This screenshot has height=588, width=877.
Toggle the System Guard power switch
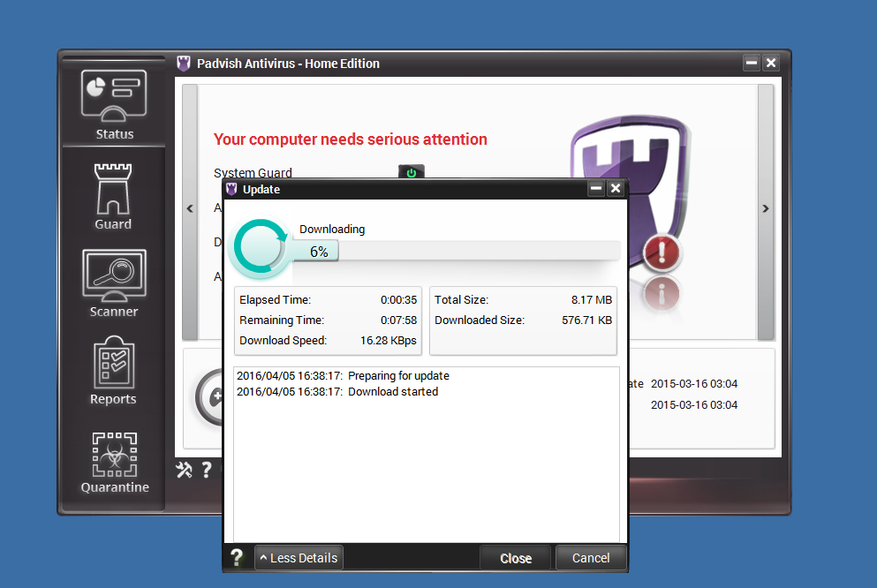411,172
